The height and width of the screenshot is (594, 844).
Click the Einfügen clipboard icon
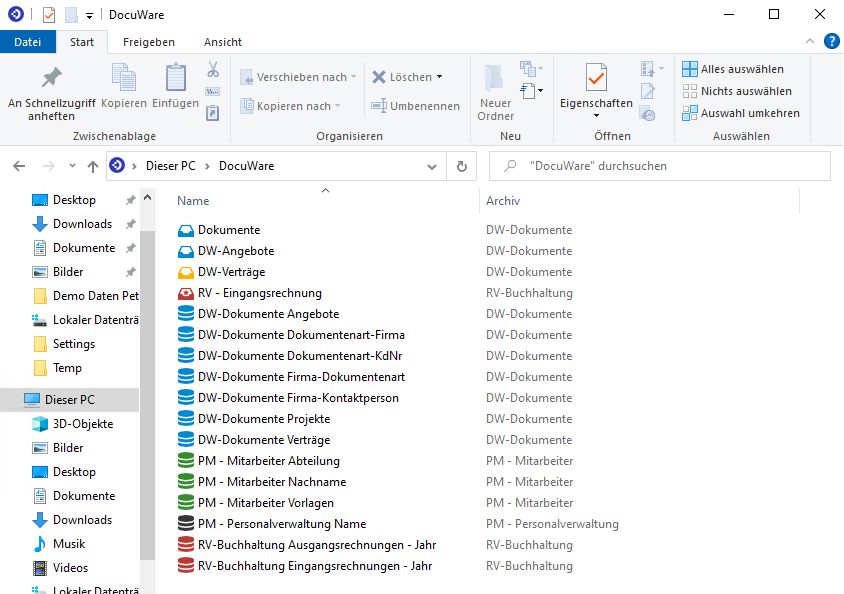(x=175, y=77)
